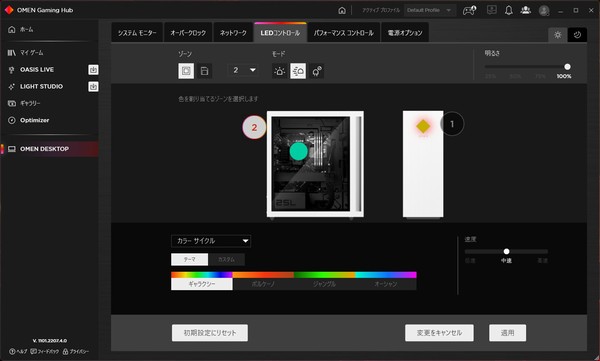The image size is (600, 361).
Task: Click 変更をキャンセル button
Action: [439, 333]
